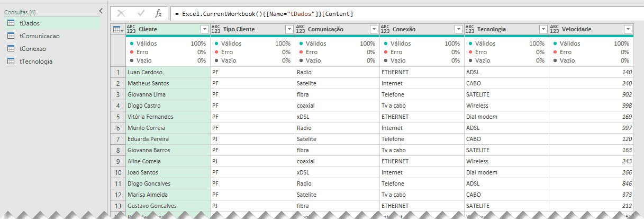Image resolution: width=644 pixels, height=219 pixels.
Task: Click the fx function icon
Action: point(159,13)
